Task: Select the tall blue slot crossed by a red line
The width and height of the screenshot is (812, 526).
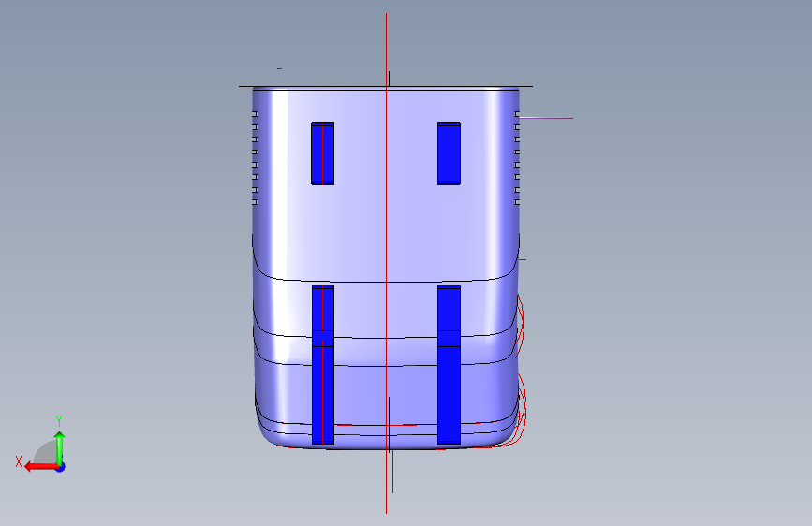Action: [x=323, y=364]
